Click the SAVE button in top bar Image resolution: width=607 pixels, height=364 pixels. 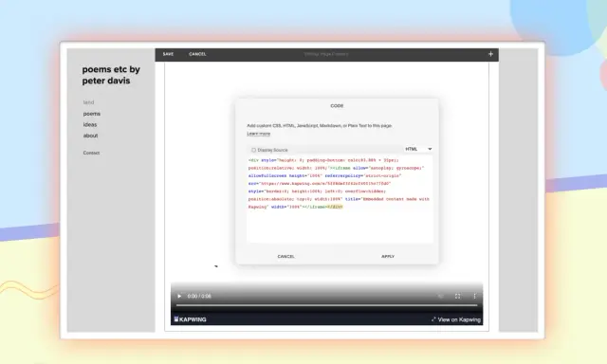168,54
